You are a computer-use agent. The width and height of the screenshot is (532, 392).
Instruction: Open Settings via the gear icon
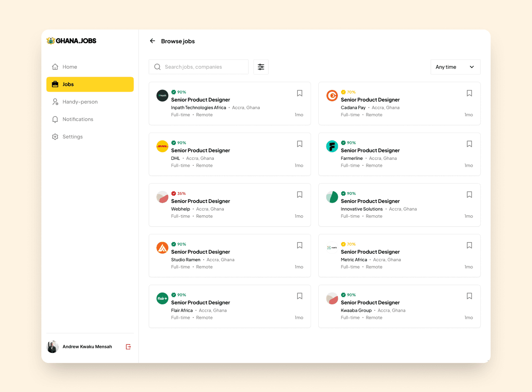click(55, 136)
